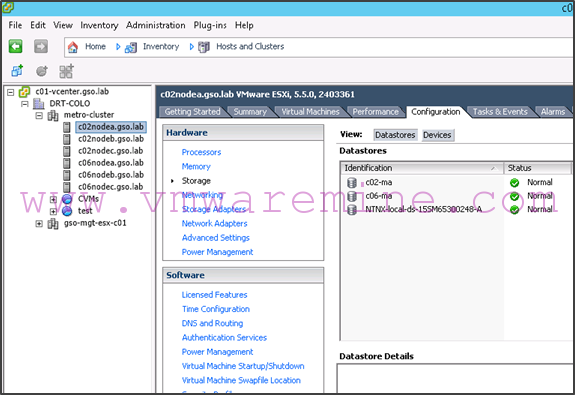Image resolution: width=575 pixels, height=395 pixels.
Task: Click the metro-cluster cluster icon
Action: tap(53, 116)
